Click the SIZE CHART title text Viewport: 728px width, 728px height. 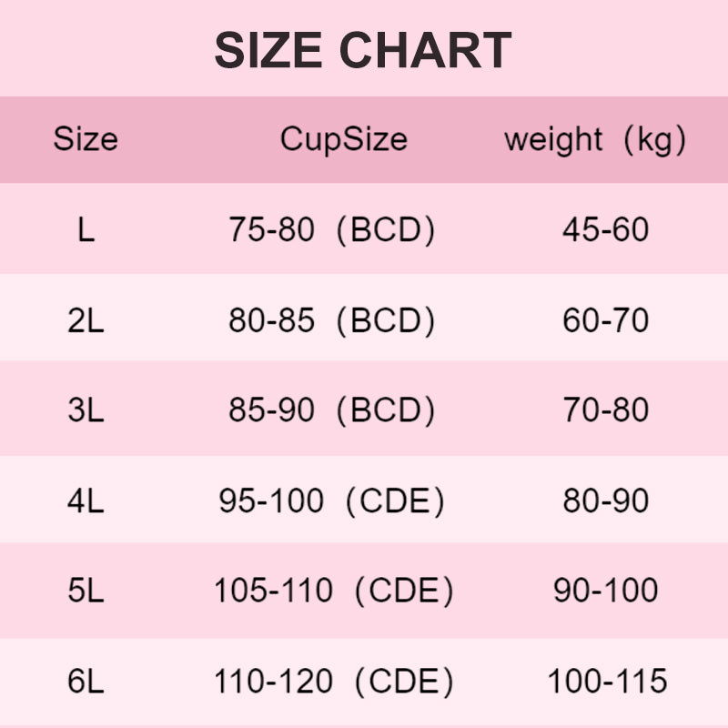(x=363, y=49)
